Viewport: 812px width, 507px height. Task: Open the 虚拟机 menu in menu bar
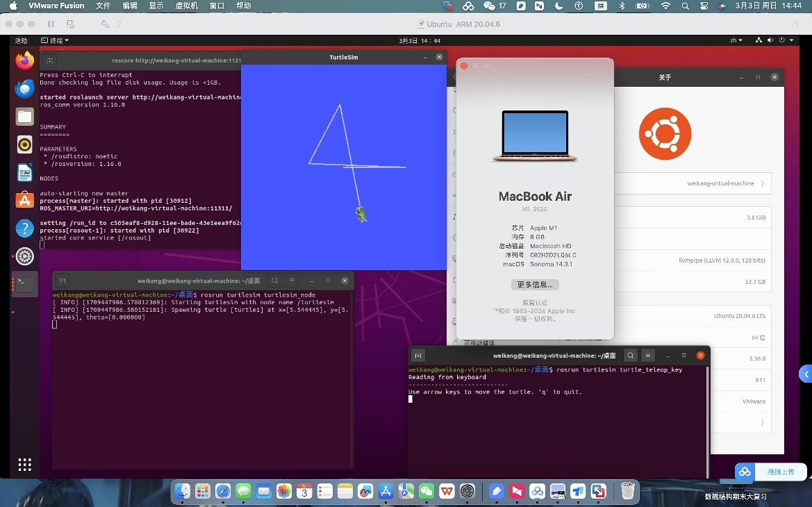click(x=186, y=6)
